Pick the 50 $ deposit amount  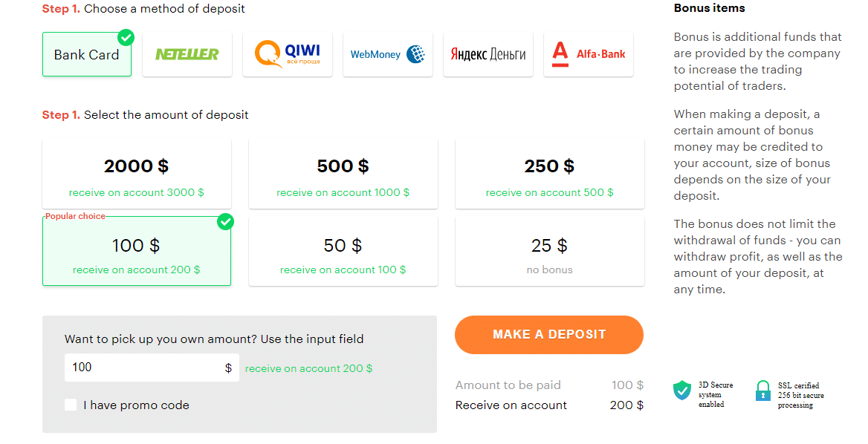tap(343, 252)
